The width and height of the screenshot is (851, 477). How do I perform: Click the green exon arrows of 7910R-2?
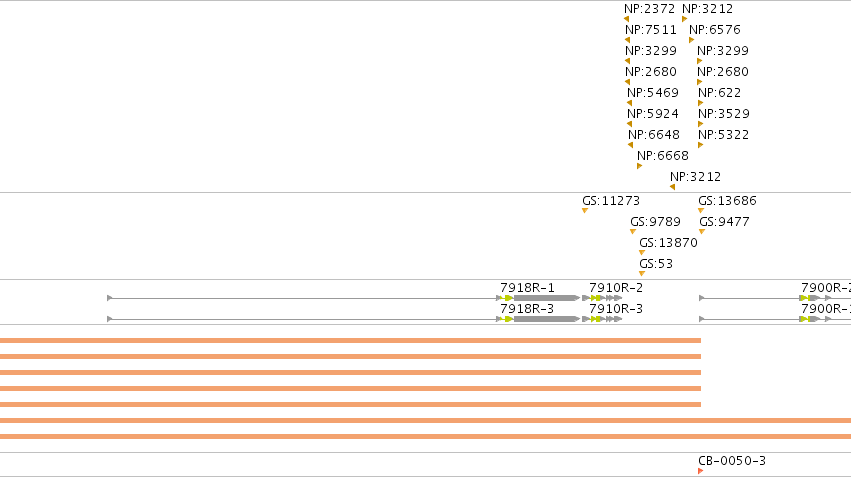596,298
